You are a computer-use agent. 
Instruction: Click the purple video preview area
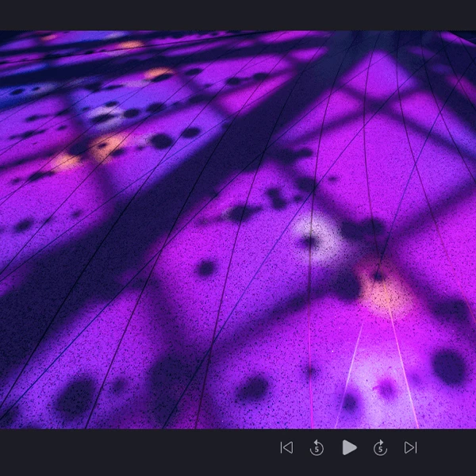pos(238,230)
